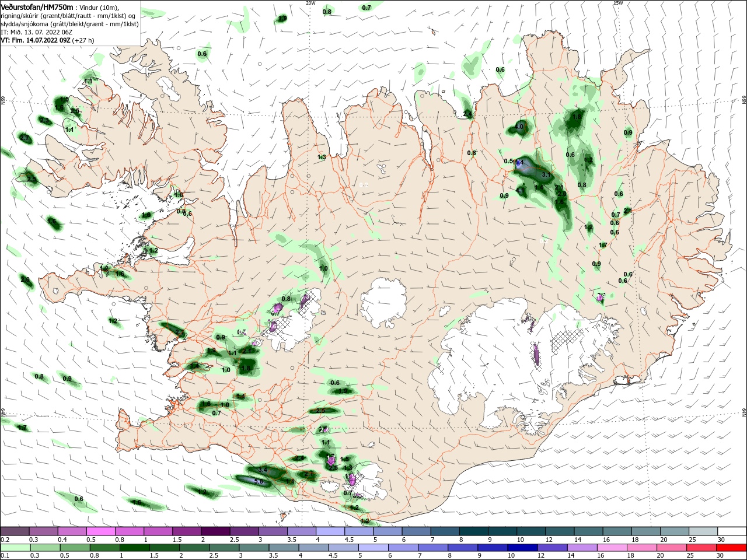
Task: Click the '0.2' label at the top legend row start
Action: point(5,540)
